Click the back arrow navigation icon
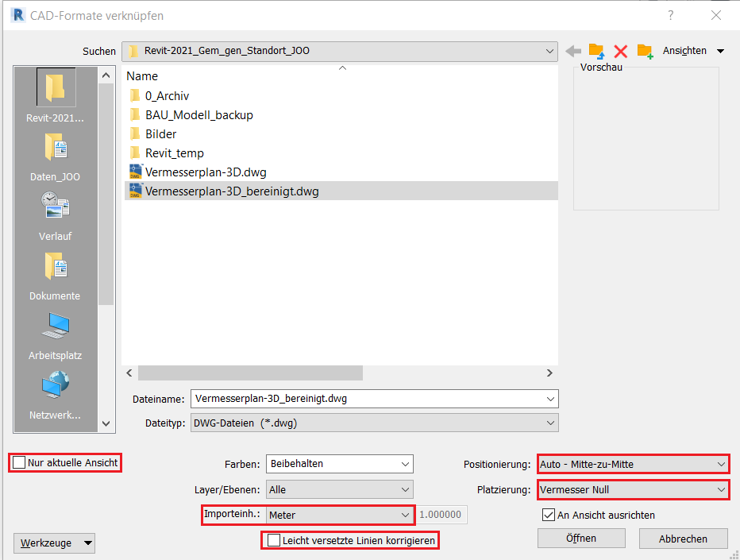 click(573, 51)
